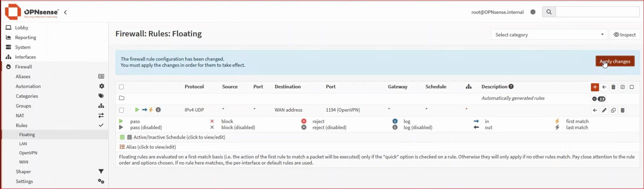Viewport: 644px width, 189px height.
Task: Click into the top search field
Action: click(597, 12)
